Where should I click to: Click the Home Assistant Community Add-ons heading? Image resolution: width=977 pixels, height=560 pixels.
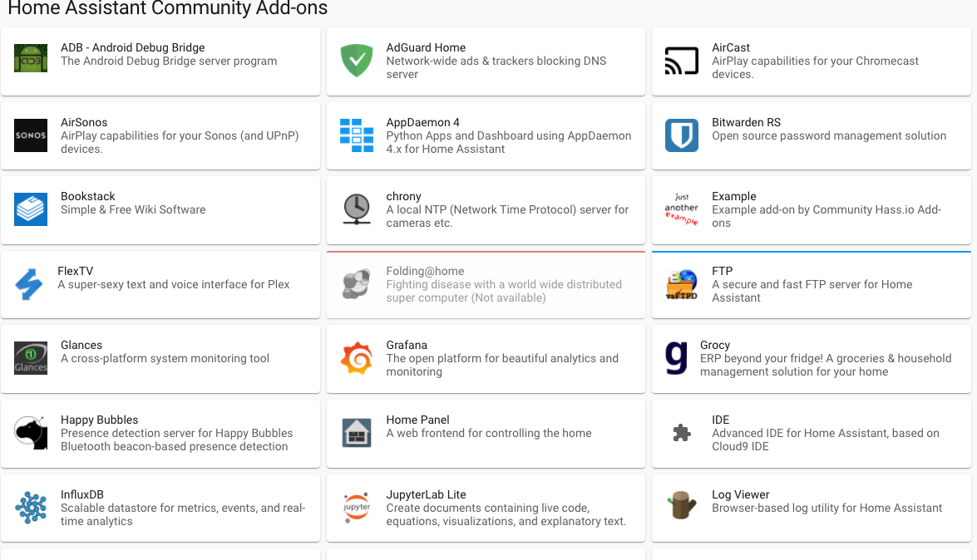(168, 8)
